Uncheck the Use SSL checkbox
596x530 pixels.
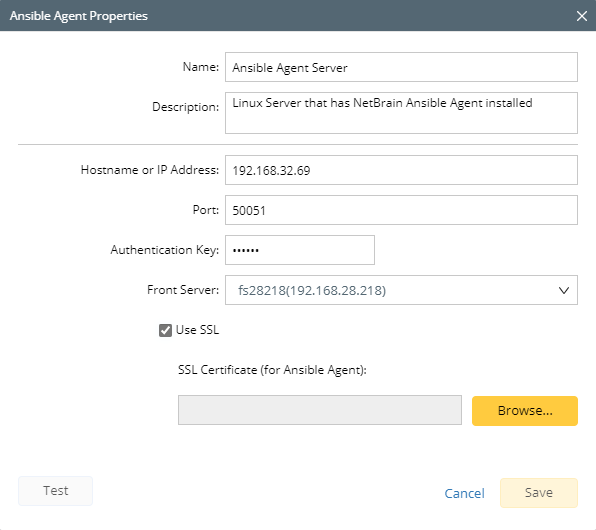click(165, 330)
